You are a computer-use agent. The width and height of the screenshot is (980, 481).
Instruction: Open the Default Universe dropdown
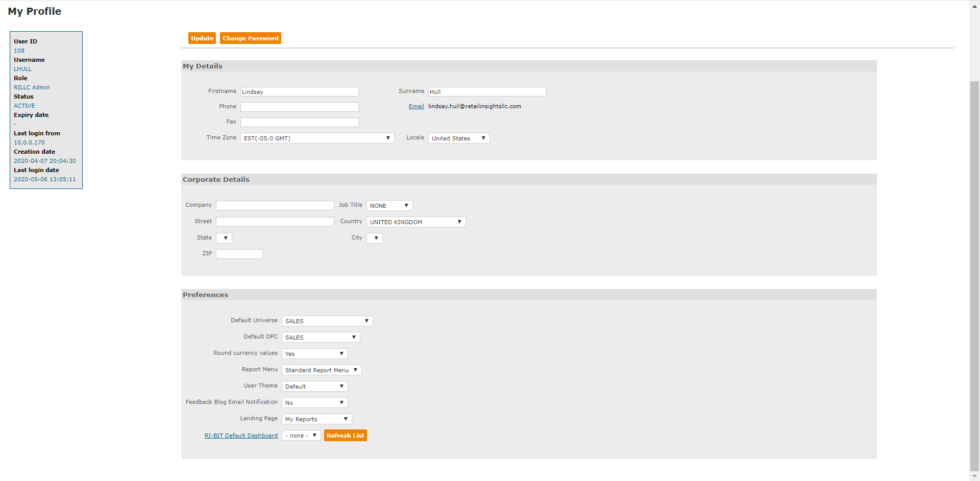coord(327,321)
